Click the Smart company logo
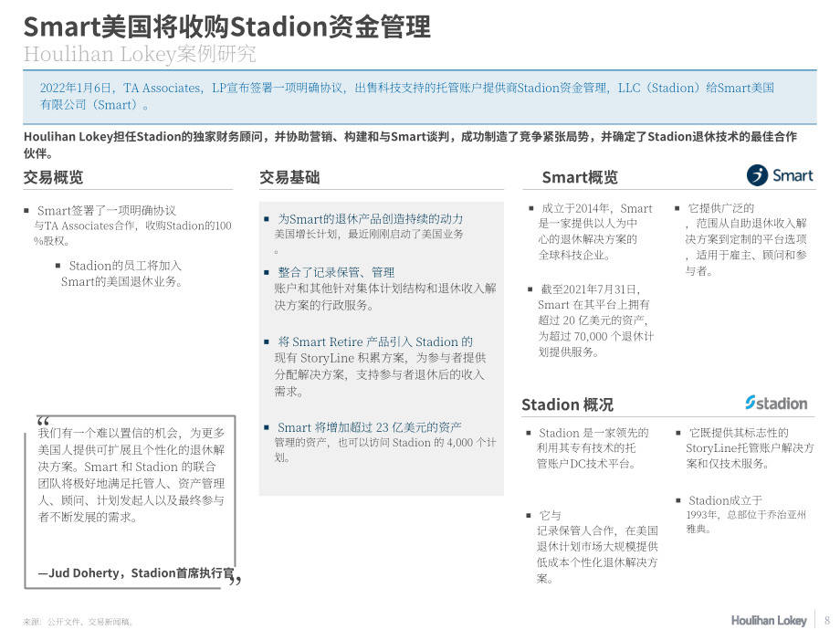Screen dimensions: 840x630 click(x=780, y=175)
